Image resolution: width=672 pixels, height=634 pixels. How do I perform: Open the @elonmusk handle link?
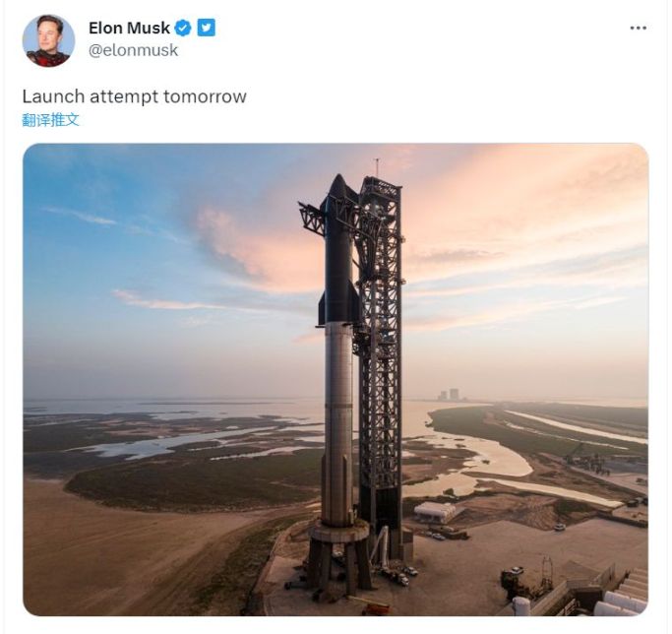[133, 50]
